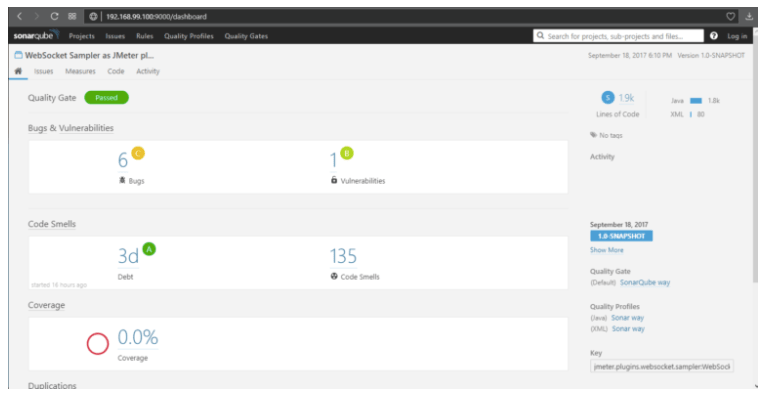Open the Issues top menu item
This screenshot has width=771, height=398.
coord(115,36)
